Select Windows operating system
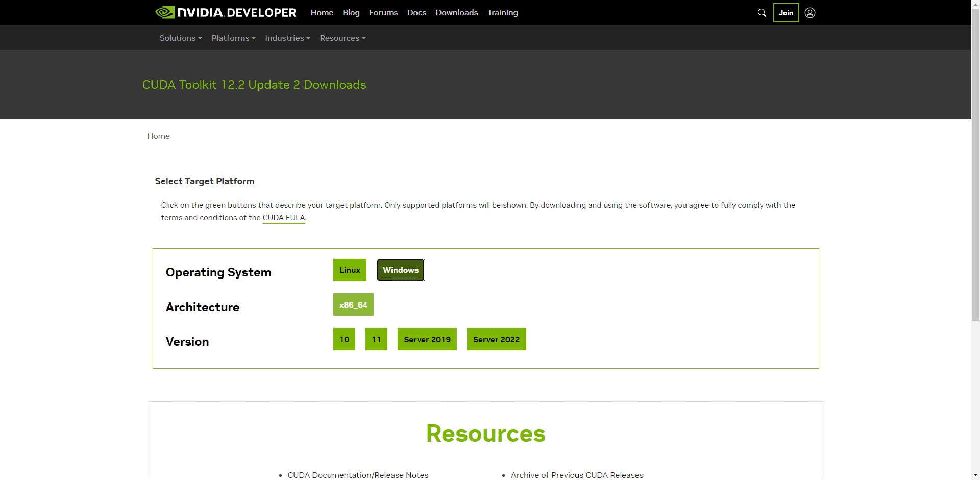980x480 pixels. 401,270
